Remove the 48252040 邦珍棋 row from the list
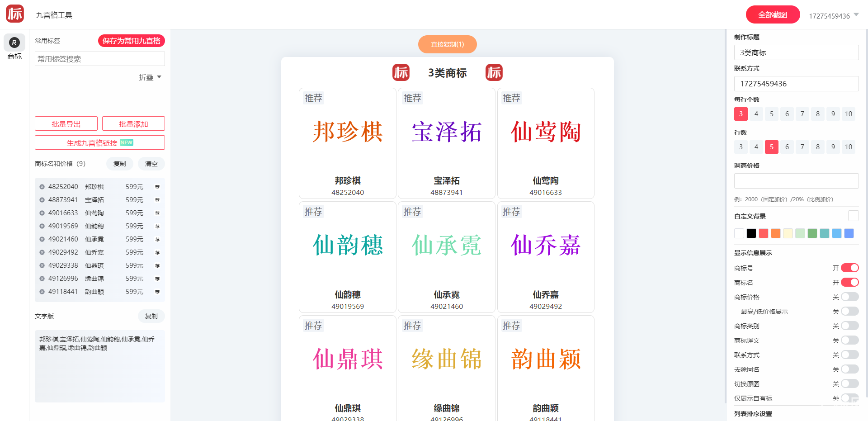868x421 pixels. point(42,187)
